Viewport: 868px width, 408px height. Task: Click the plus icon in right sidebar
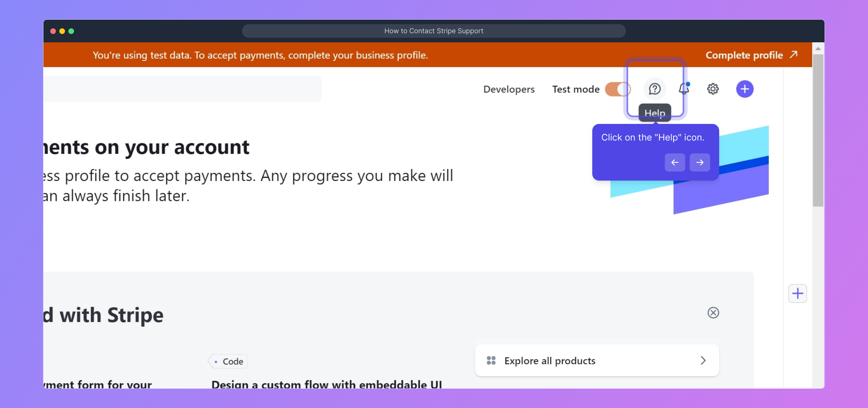click(797, 294)
